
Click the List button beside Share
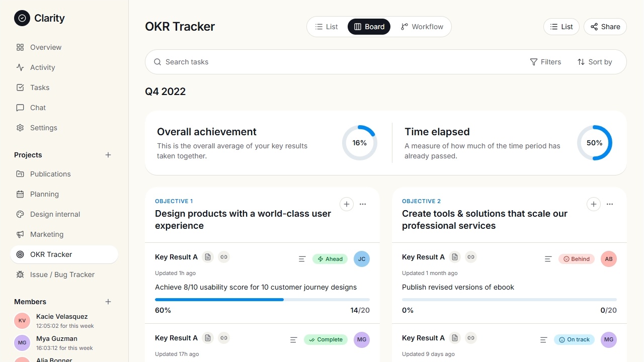click(561, 27)
